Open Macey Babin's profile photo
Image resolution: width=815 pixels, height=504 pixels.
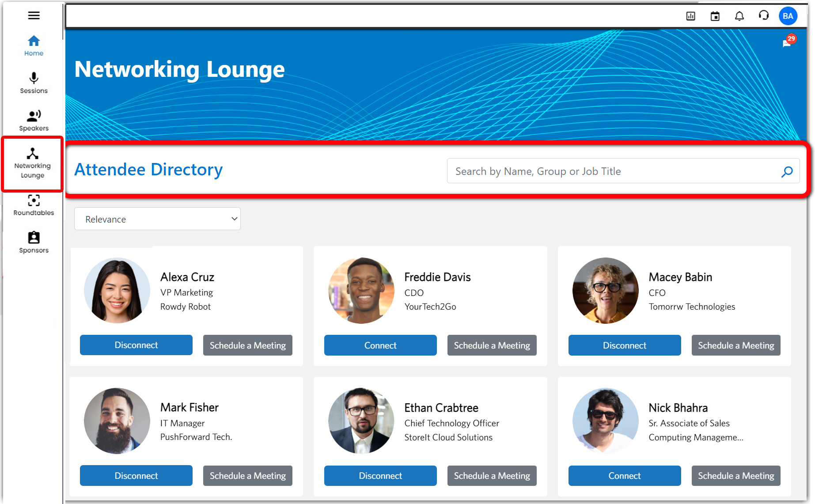tap(606, 291)
